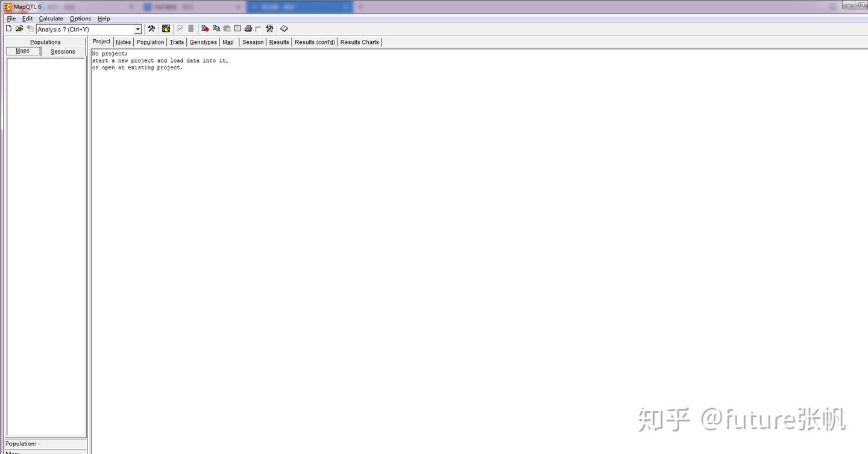Switch to the Results Charts tab
The height and width of the screenshot is (454, 868).
[360, 42]
